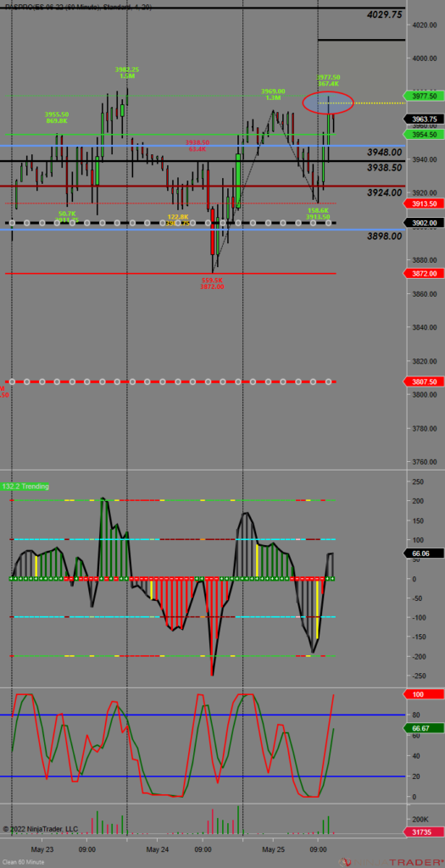Click the black 66.06 oscillator value flag
Viewport: 445px width, 868px height.
click(x=425, y=553)
